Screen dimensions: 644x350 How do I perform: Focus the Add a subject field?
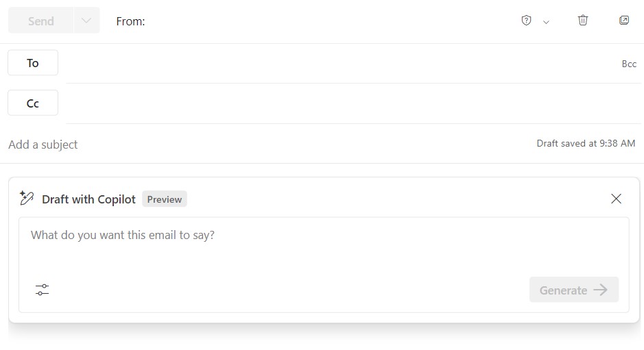(x=261, y=145)
